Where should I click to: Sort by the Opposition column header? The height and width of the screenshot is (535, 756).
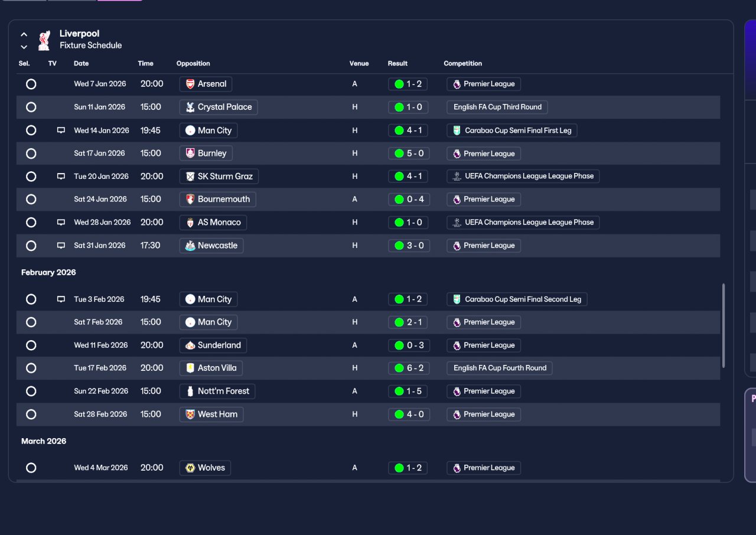[x=193, y=63]
